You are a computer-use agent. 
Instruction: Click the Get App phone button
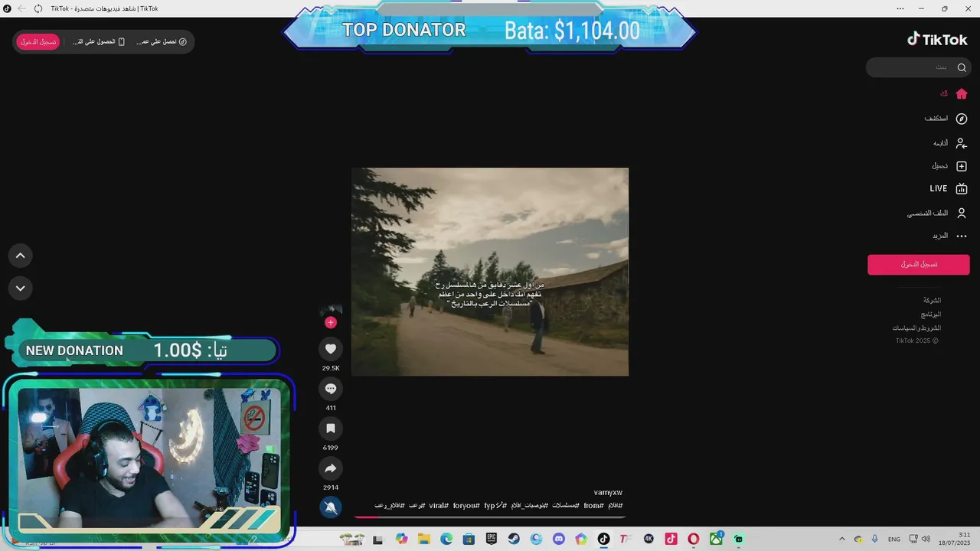pos(99,42)
